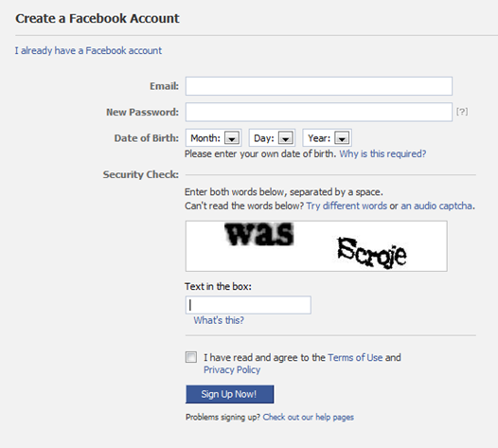Click 'Check out our help pages' link

308,417
